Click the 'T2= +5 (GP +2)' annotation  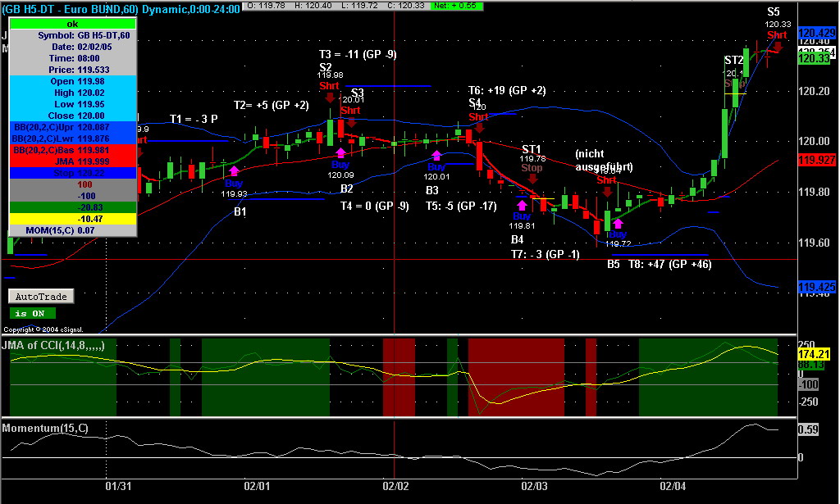tap(271, 105)
